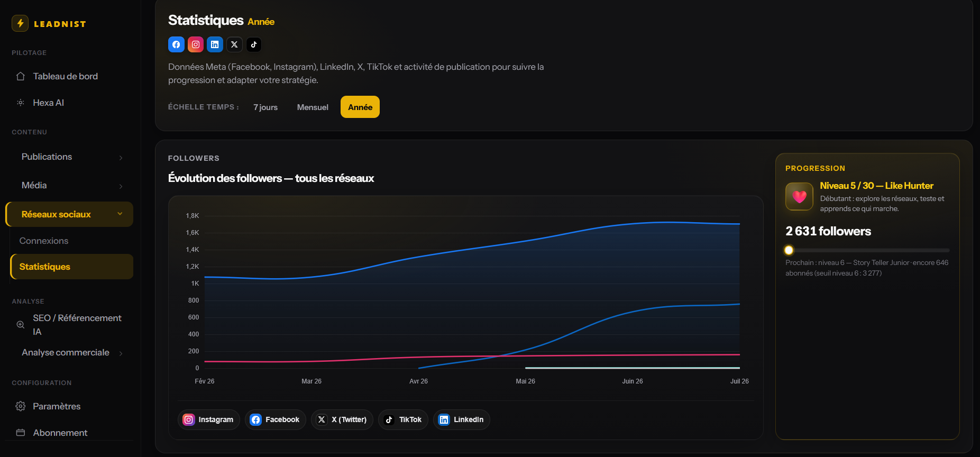This screenshot has height=457, width=980.
Task: Toggle the Instagram series in chart legend
Action: pos(209,419)
